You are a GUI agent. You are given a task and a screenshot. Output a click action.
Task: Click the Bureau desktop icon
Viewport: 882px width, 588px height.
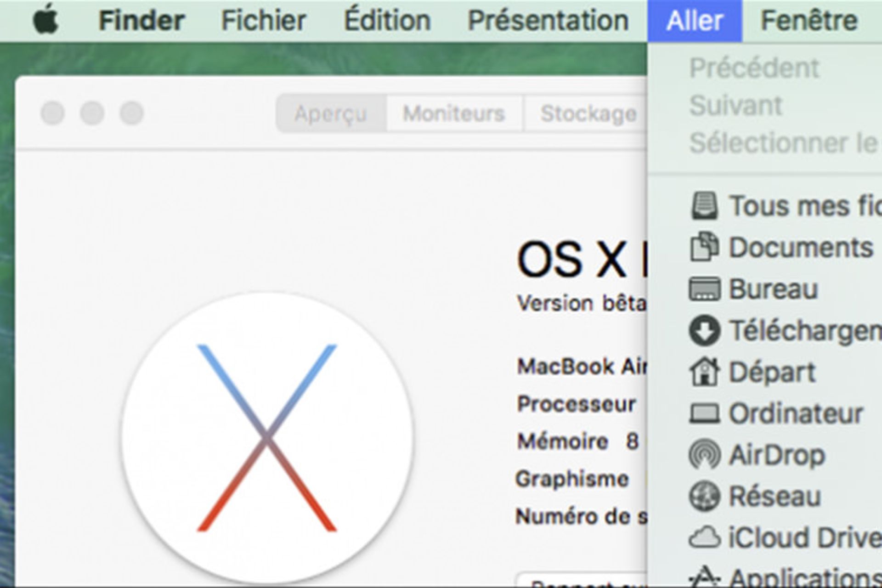[x=704, y=289]
